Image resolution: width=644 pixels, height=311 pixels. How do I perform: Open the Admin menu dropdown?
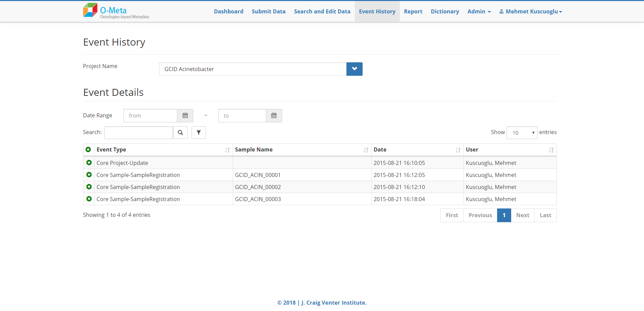(479, 11)
